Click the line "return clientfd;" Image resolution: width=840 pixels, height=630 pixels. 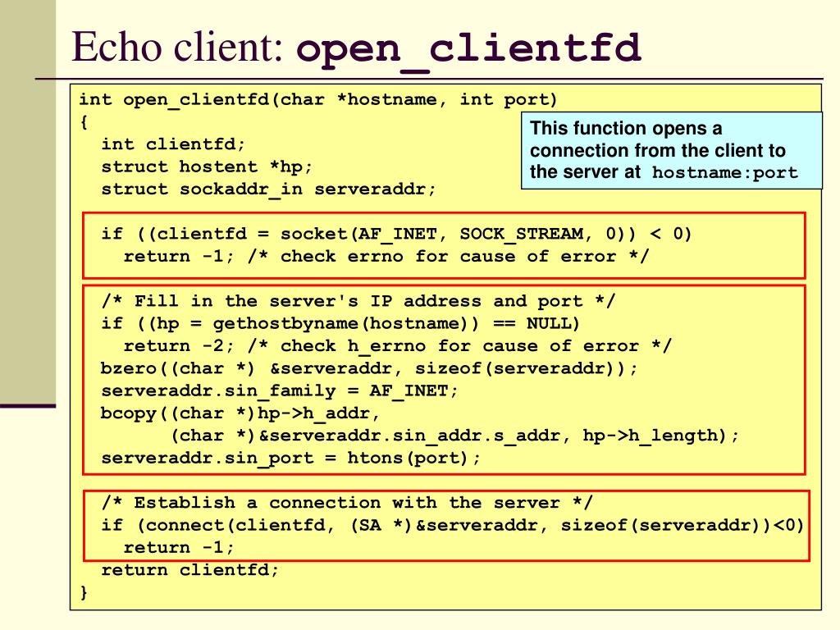tap(190, 570)
